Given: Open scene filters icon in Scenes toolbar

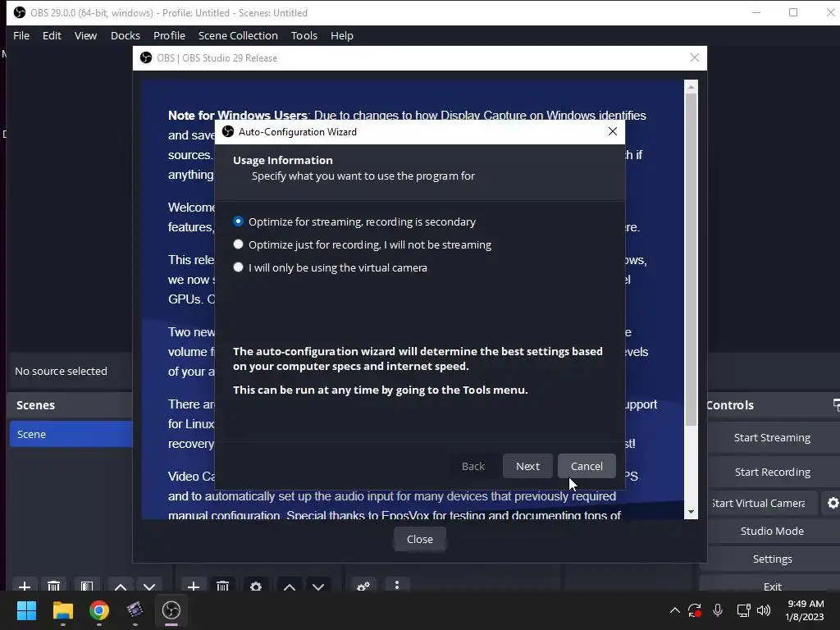Looking at the screenshot, I should click(87, 586).
